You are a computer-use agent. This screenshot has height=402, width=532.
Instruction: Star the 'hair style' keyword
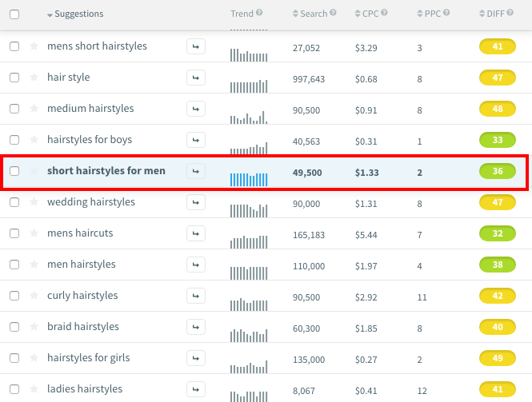(34, 78)
